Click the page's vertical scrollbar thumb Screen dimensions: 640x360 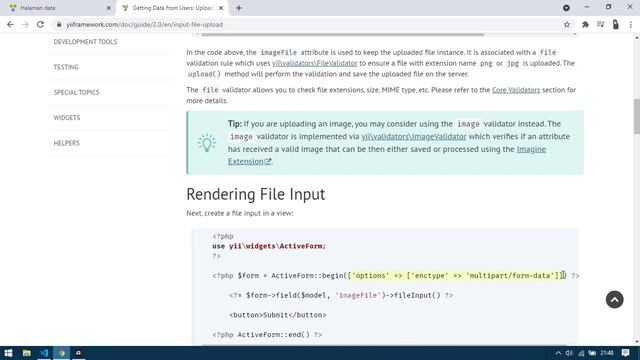[x=636, y=116]
